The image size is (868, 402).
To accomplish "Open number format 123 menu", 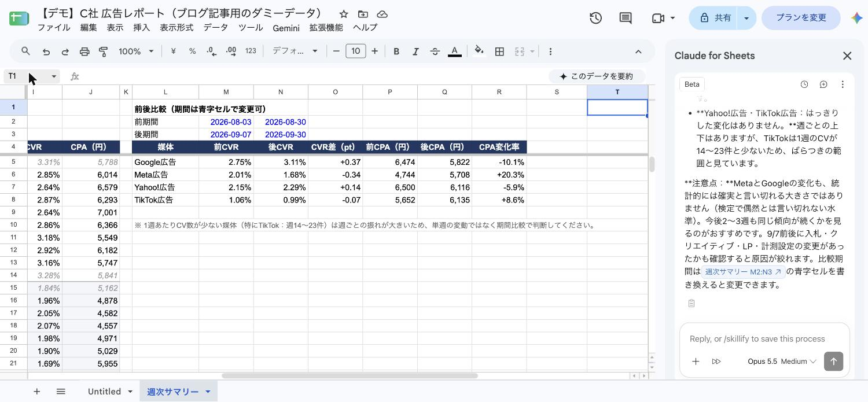I will click(x=251, y=51).
